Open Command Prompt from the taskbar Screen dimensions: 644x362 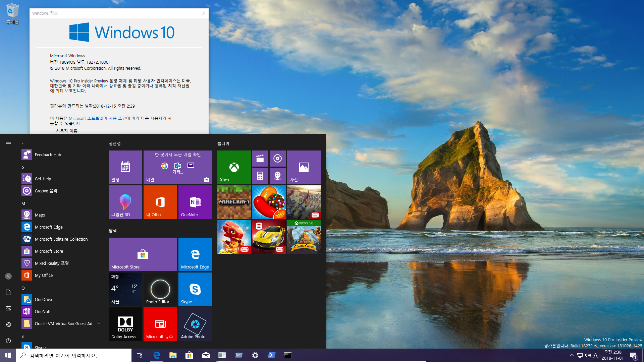[288, 355]
